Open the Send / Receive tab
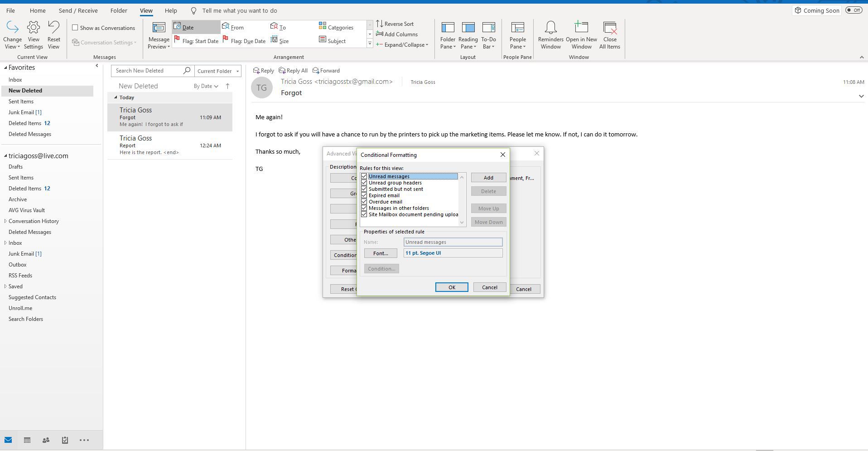868x451 pixels. pos(78,10)
